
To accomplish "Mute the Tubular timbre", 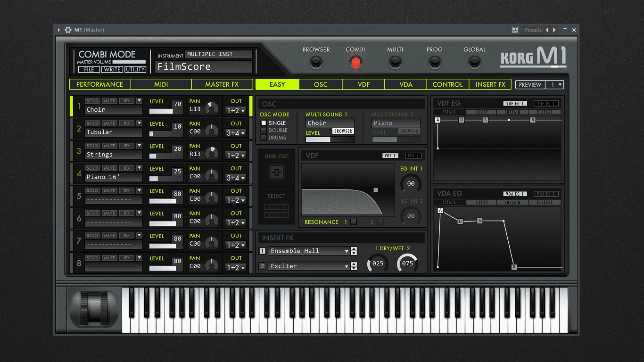I will coord(110,123).
